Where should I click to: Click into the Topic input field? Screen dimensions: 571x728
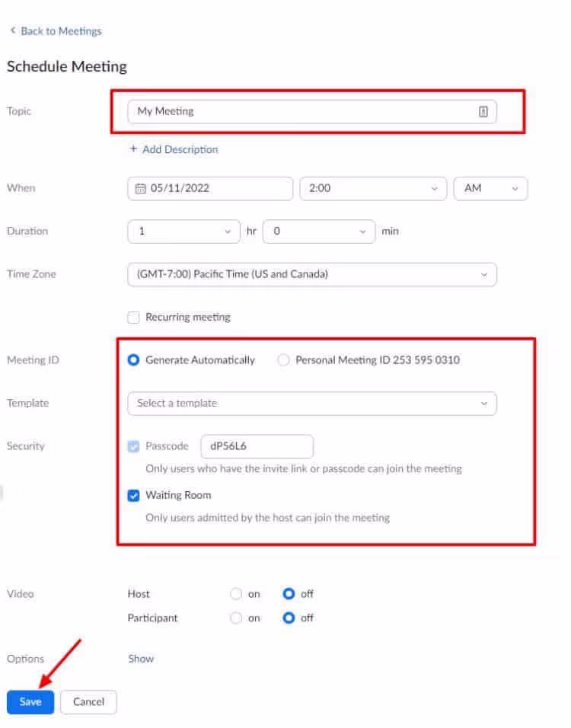(x=312, y=111)
